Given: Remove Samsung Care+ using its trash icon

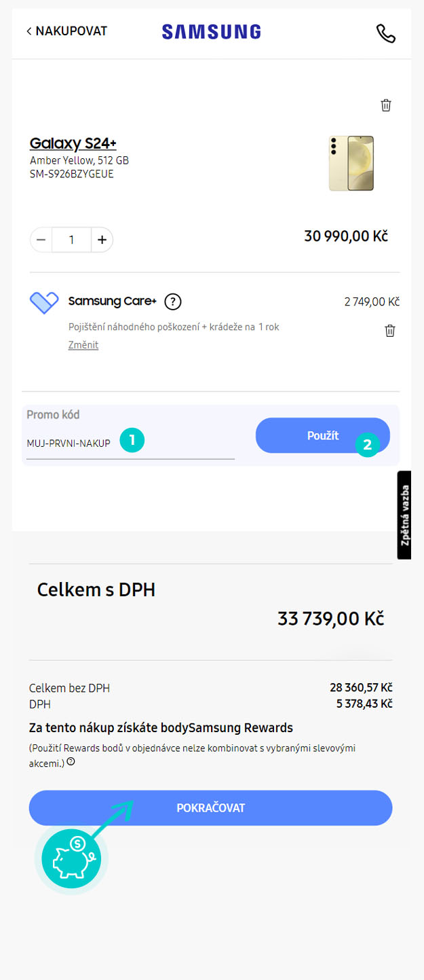Looking at the screenshot, I should (x=390, y=331).
